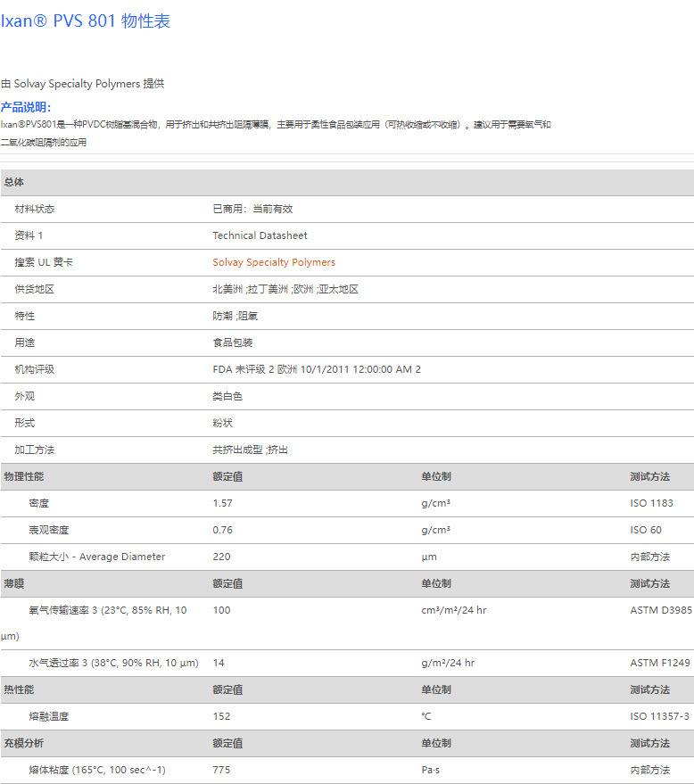Click the 颗粒大小 - Average Diameter label
Screen dimensions: 694x784
coord(97,557)
